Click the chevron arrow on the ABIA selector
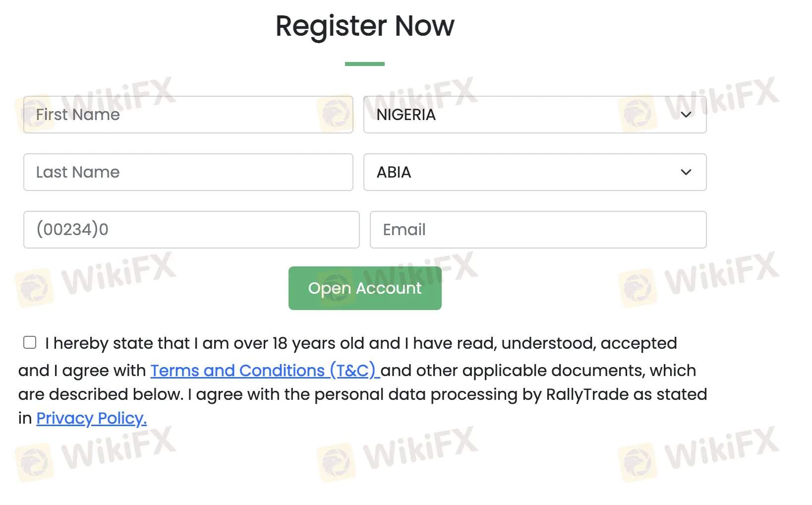812x505 pixels. (686, 172)
